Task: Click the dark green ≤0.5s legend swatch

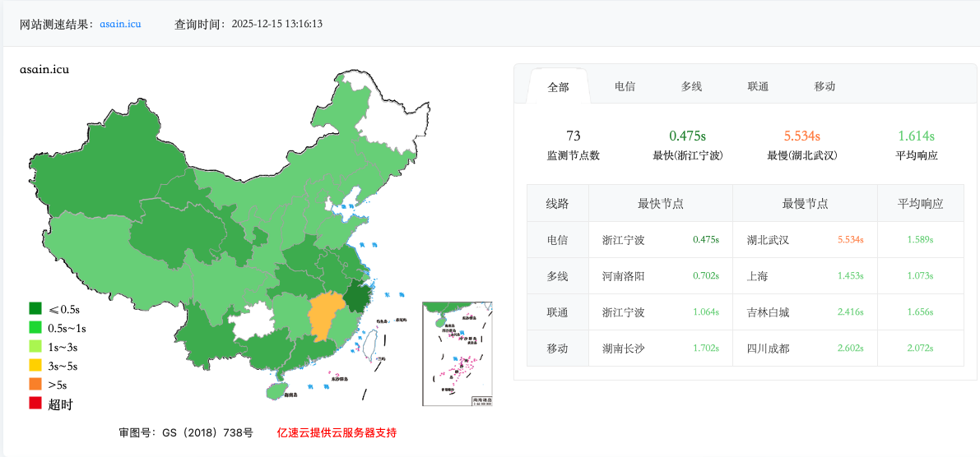Action: [x=35, y=308]
